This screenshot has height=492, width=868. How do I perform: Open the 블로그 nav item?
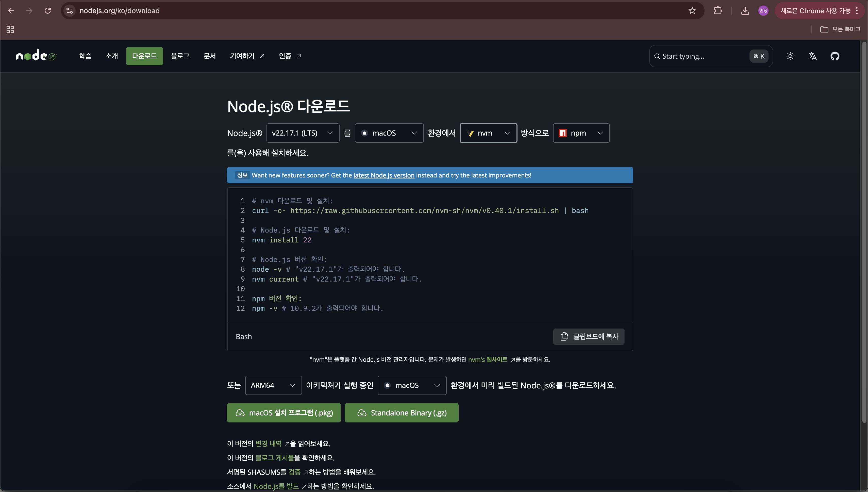click(x=180, y=56)
